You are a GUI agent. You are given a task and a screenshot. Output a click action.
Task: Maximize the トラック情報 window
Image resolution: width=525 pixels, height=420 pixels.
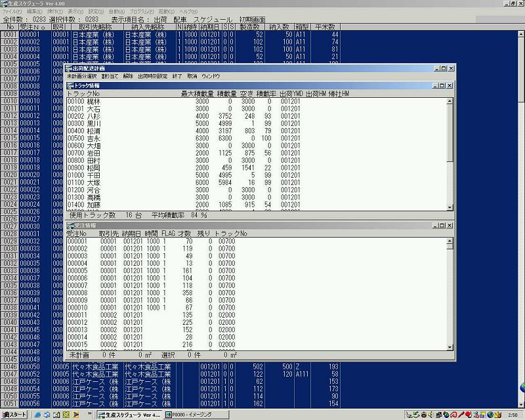point(442,86)
